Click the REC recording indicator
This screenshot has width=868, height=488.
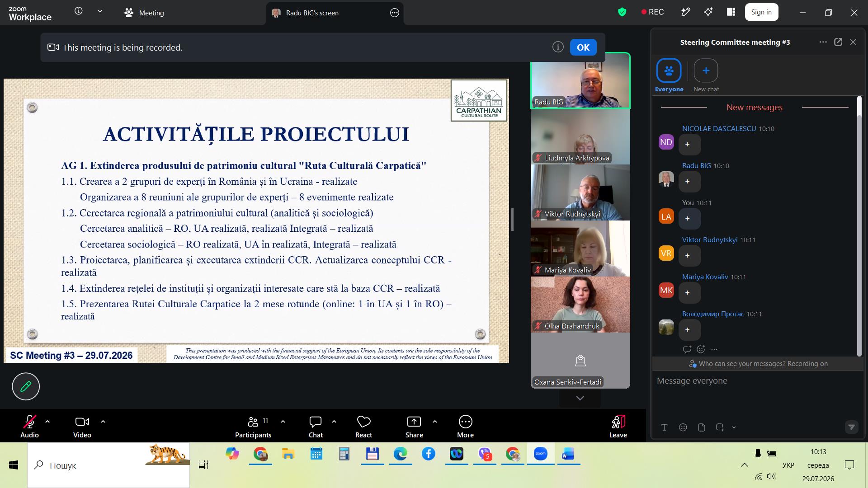click(652, 12)
